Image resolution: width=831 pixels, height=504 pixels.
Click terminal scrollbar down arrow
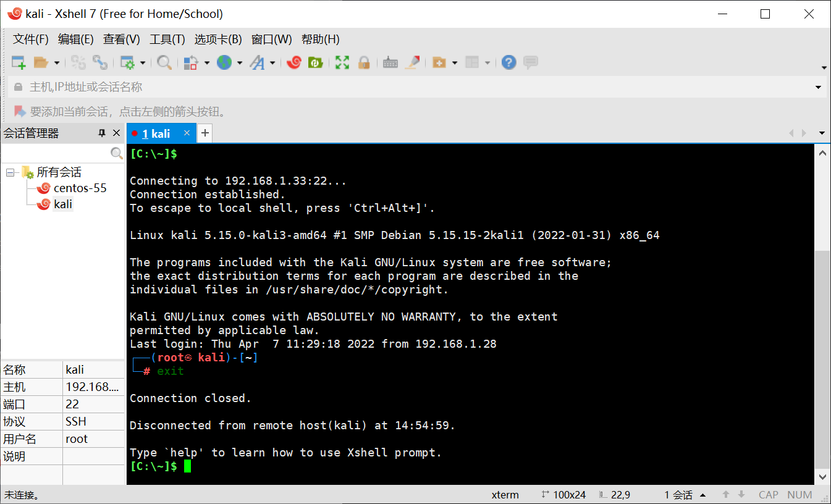[x=823, y=477]
